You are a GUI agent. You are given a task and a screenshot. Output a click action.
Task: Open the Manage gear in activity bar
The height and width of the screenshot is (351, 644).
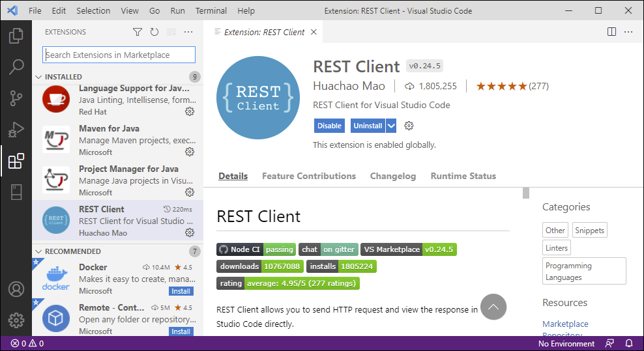(x=16, y=320)
